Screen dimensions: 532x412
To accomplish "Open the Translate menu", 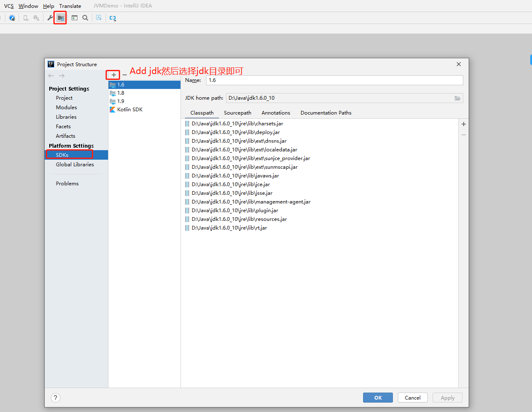I will [x=70, y=6].
